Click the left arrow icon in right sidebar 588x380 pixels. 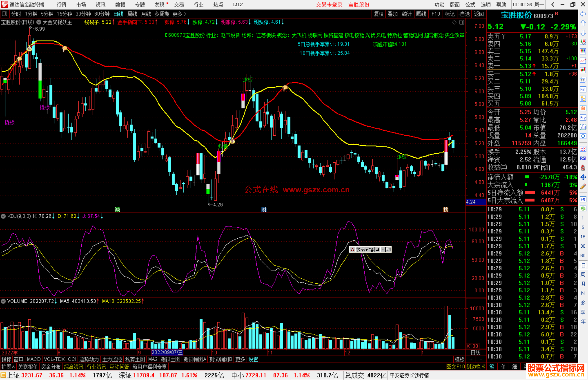583,14
